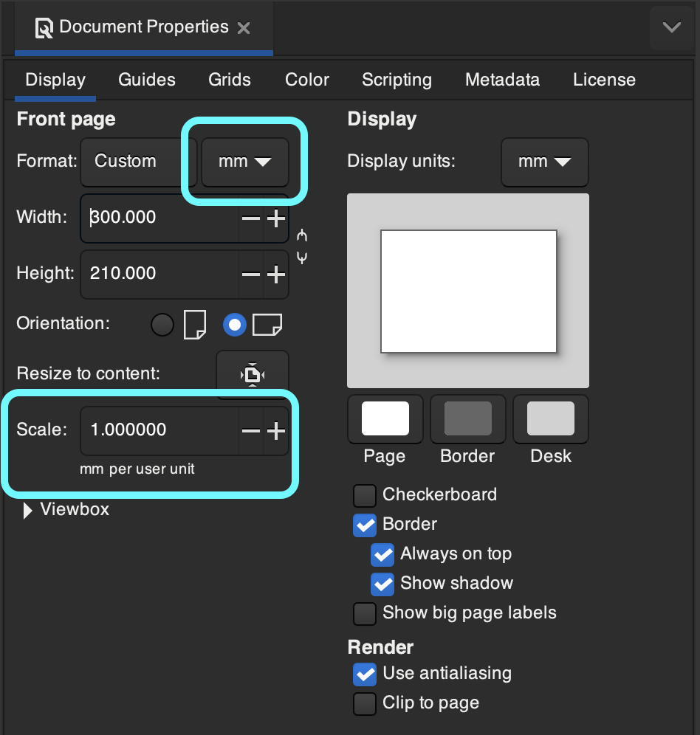Viewport: 700px width, 735px height.
Task: Click the Resize to content icon button
Action: pos(253,374)
